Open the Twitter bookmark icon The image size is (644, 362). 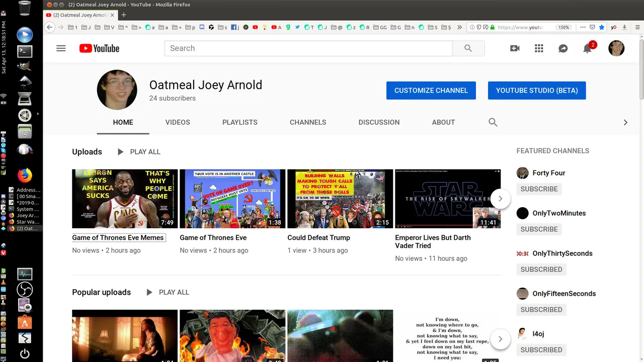pyautogui.click(x=298, y=27)
